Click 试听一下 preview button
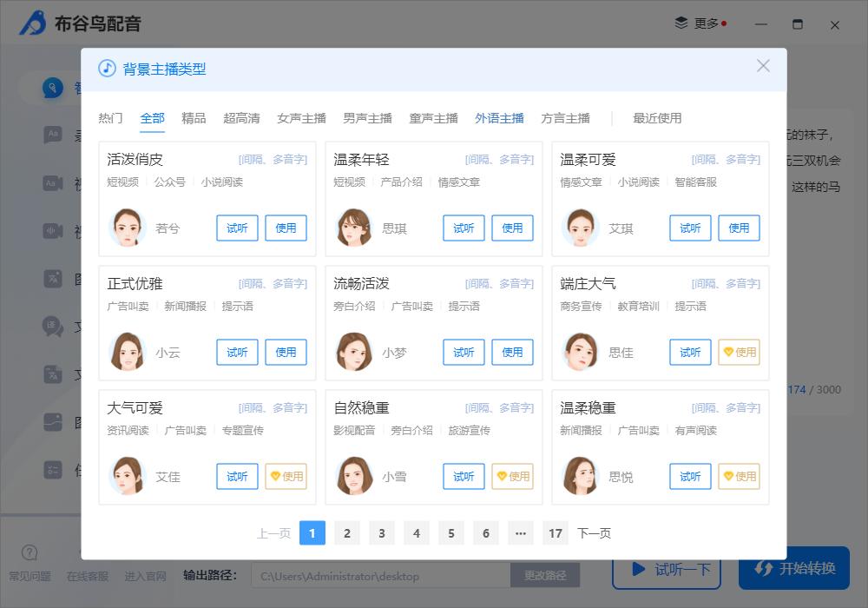This screenshot has height=608, width=868. (667, 569)
